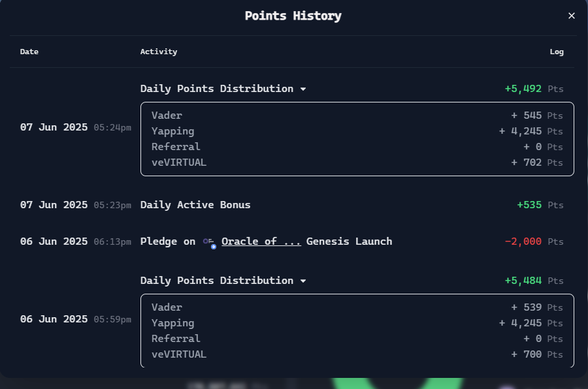Click the Points History title
Image resolution: width=588 pixels, height=389 pixels.
tap(293, 16)
